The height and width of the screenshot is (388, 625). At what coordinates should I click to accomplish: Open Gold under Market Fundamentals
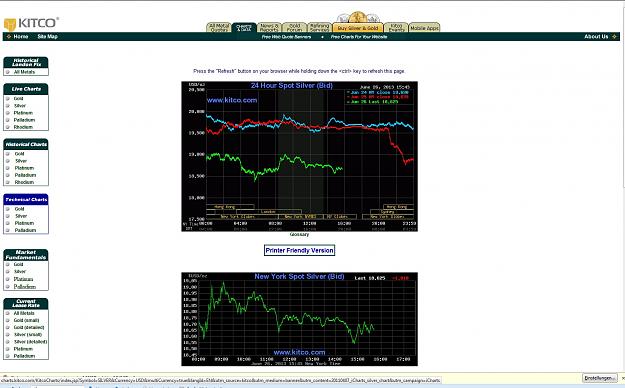[x=18, y=264]
